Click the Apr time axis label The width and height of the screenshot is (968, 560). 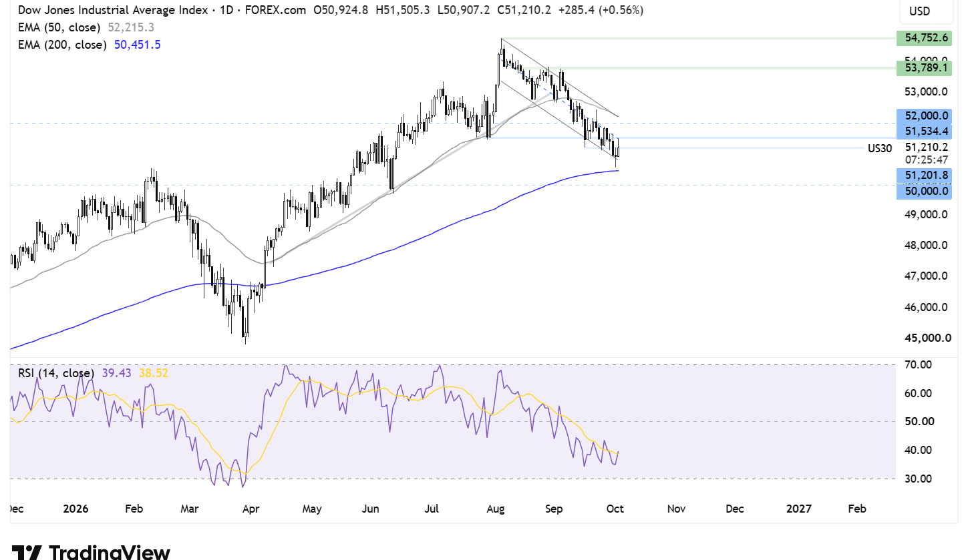pyautogui.click(x=251, y=509)
